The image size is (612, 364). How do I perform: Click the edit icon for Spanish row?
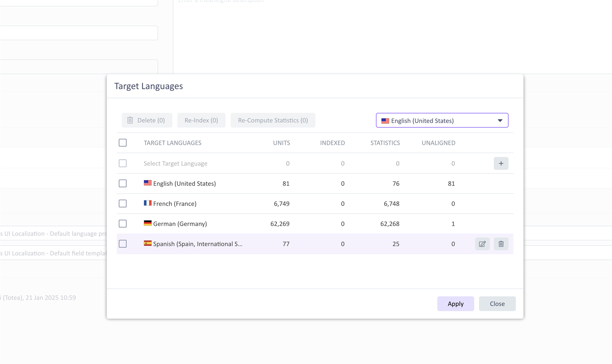pos(482,244)
